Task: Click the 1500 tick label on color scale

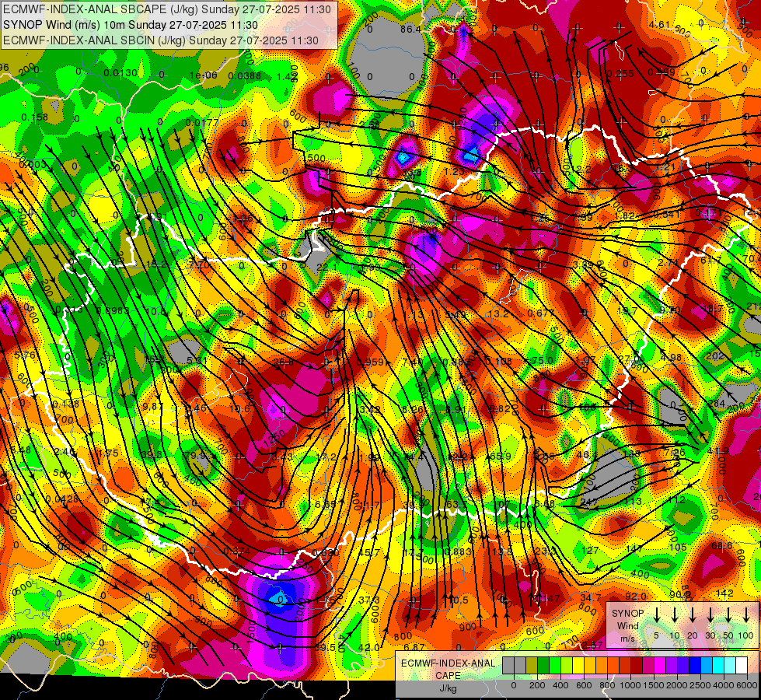Action: point(654,685)
